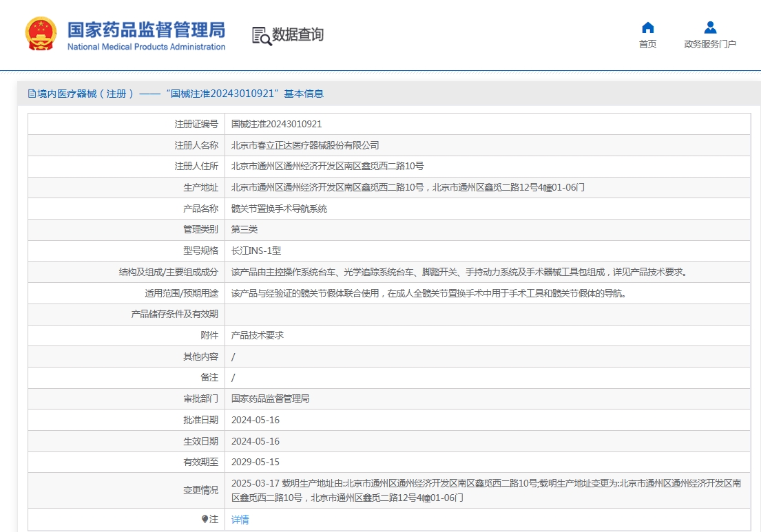Click the 管理类别 row label
Image resolution: width=761 pixels, height=532 pixels.
(x=200, y=229)
